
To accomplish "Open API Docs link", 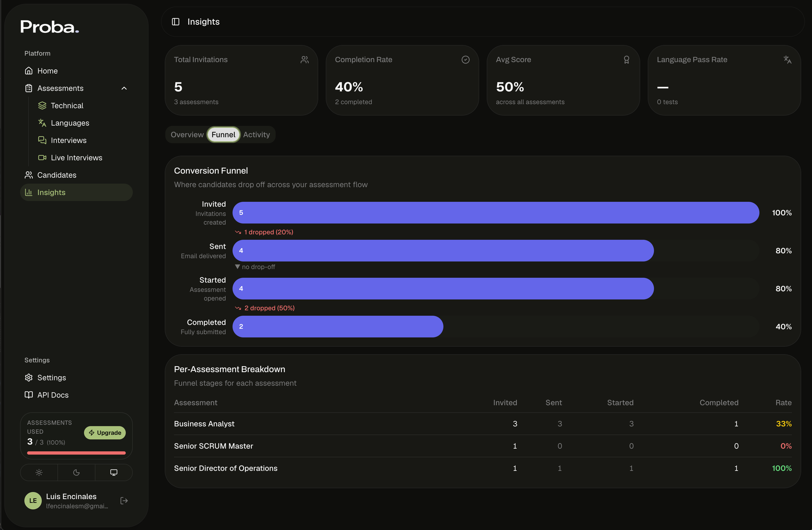I will pyautogui.click(x=76, y=395).
